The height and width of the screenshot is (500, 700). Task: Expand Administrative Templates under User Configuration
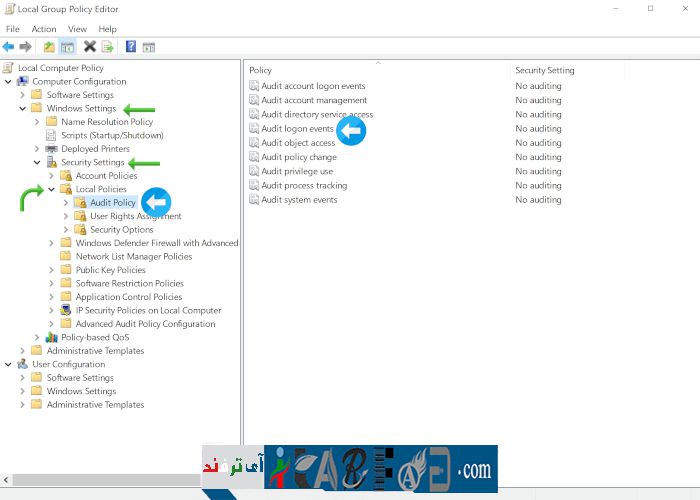[23, 405]
